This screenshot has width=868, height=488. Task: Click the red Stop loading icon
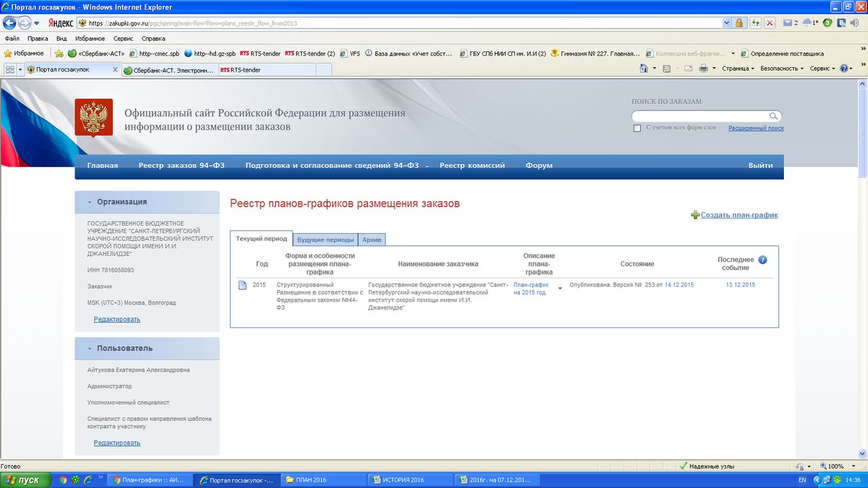(770, 23)
